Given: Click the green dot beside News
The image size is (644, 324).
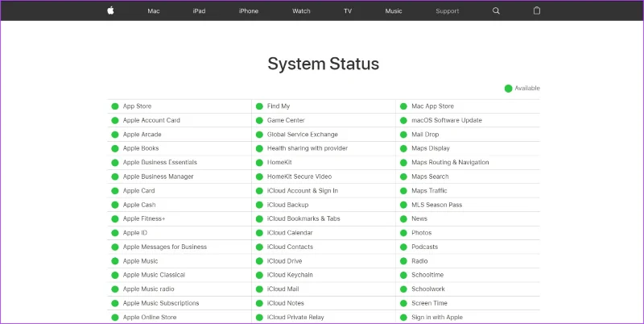Looking at the screenshot, I should click(403, 219).
